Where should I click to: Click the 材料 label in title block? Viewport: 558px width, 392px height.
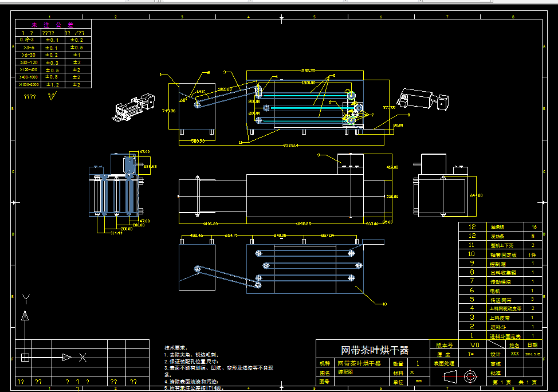tap(398, 373)
